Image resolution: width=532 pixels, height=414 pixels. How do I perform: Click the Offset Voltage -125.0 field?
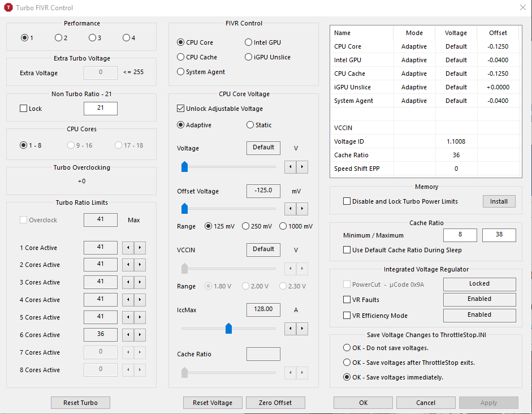pyautogui.click(x=263, y=191)
